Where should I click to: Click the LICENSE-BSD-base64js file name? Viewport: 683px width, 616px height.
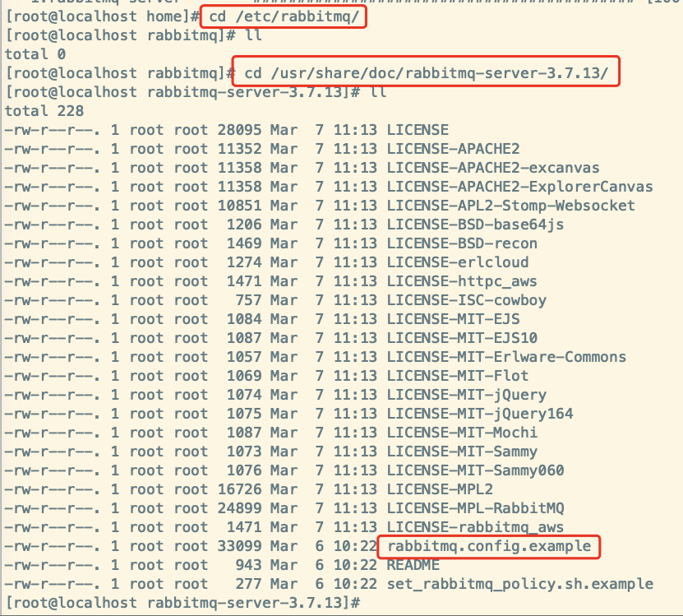[x=475, y=225]
